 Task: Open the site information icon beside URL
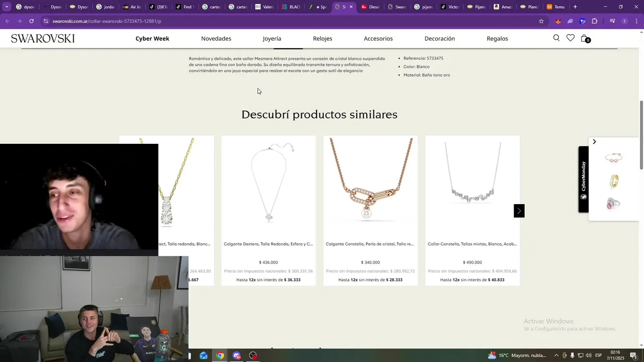click(46, 21)
